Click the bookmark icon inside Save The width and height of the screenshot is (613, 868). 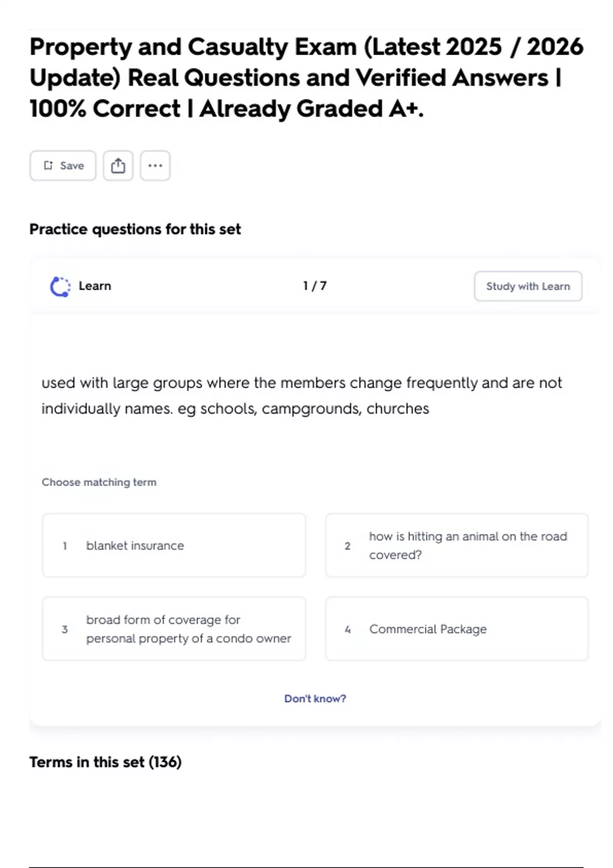(49, 165)
